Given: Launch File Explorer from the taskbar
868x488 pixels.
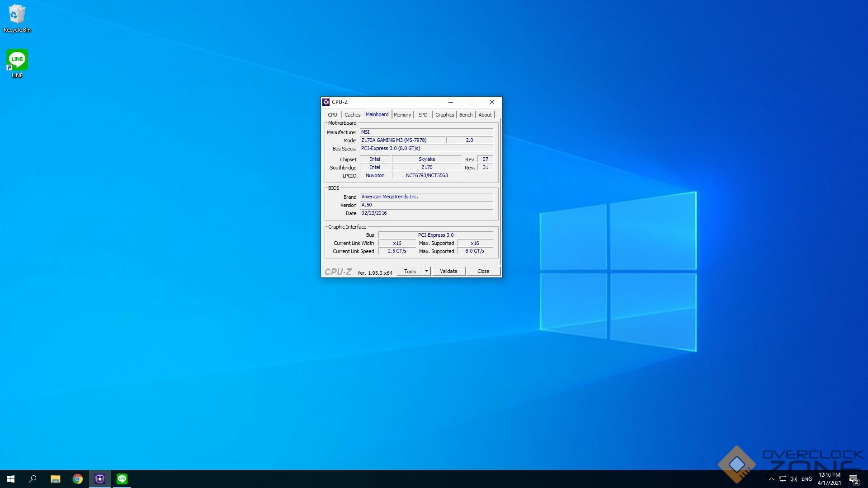Looking at the screenshot, I should (55, 479).
